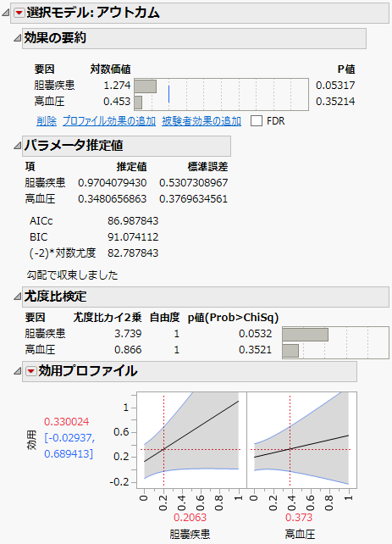Click 標準誤差 0.3769634561
The height and width of the screenshot is (544, 392).
(193, 199)
